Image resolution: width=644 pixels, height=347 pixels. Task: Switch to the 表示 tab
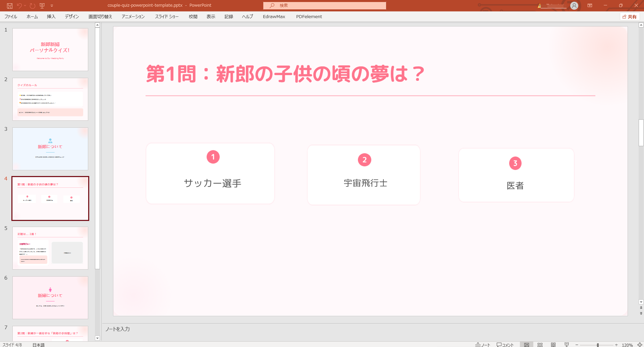pyautogui.click(x=211, y=16)
